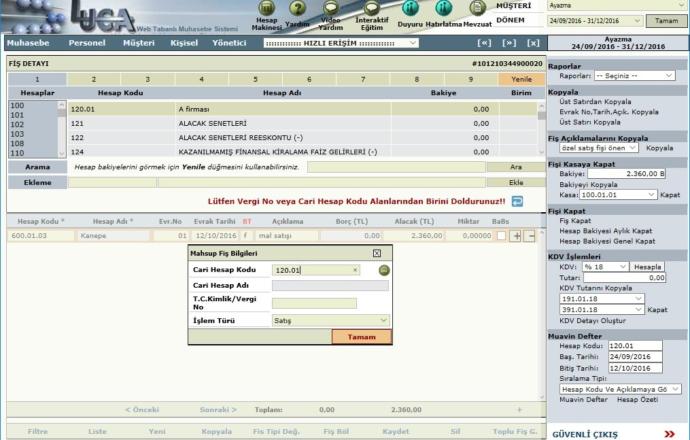Viewport: 690px width, 440px height.
Task: Open the Yönetici menu
Action: (229, 43)
